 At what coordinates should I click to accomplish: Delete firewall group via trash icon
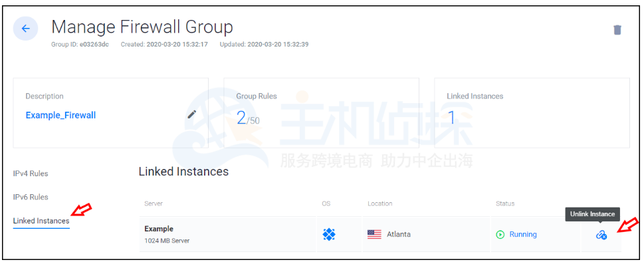pos(617,30)
